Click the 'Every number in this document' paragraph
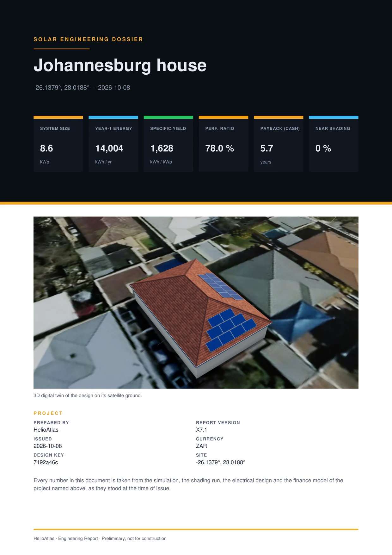392x555 pixels. click(188, 484)
